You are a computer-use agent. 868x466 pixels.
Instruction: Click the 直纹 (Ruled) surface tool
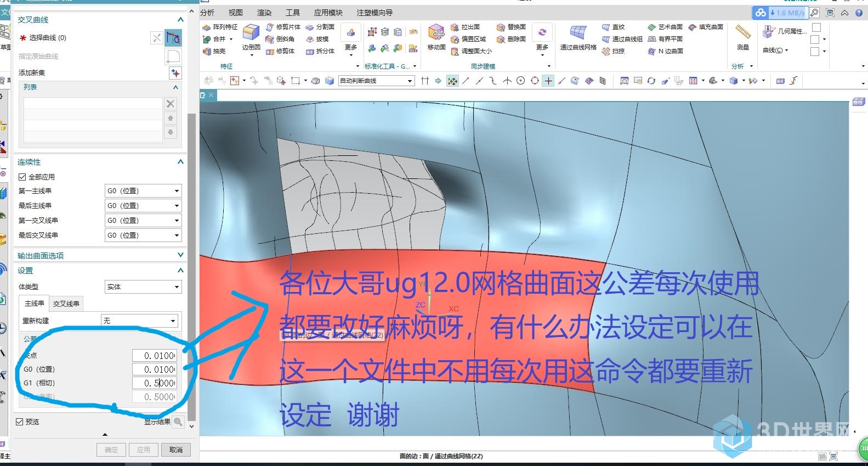(614, 27)
